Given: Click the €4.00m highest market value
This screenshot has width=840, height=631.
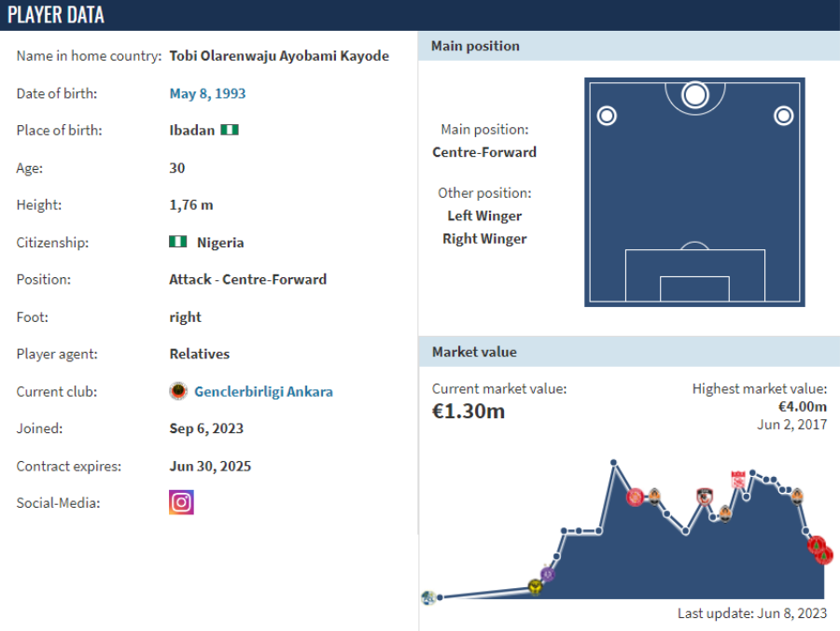Looking at the screenshot, I should tap(802, 406).
